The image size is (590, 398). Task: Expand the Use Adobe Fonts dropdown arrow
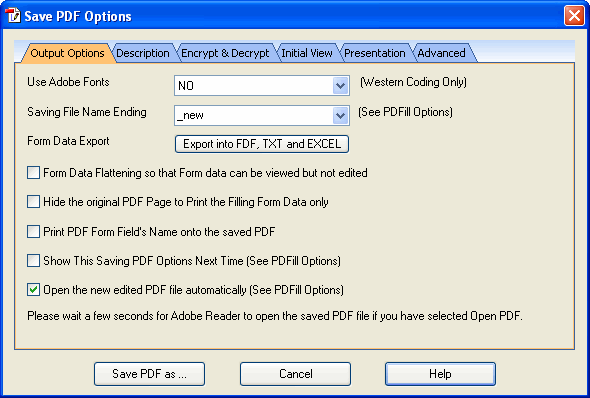(341, 86)
